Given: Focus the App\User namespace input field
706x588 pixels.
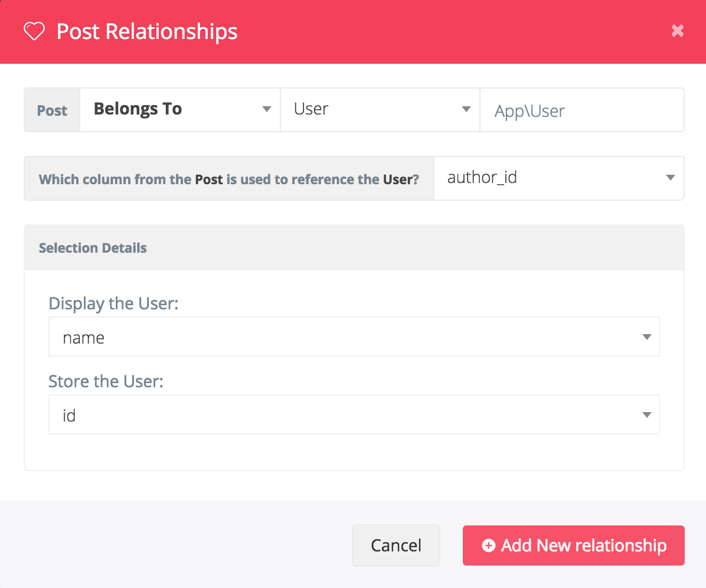Looking at the screenshot, I should (x=581, y=110).
